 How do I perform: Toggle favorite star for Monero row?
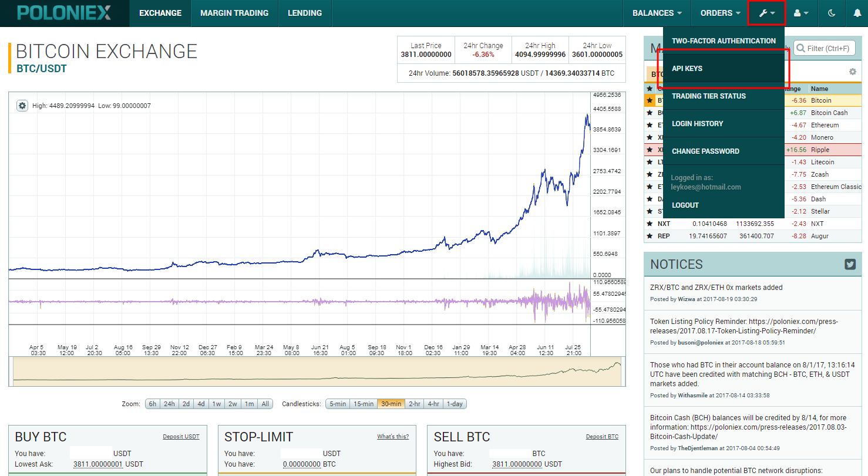(x=650, y=137)
